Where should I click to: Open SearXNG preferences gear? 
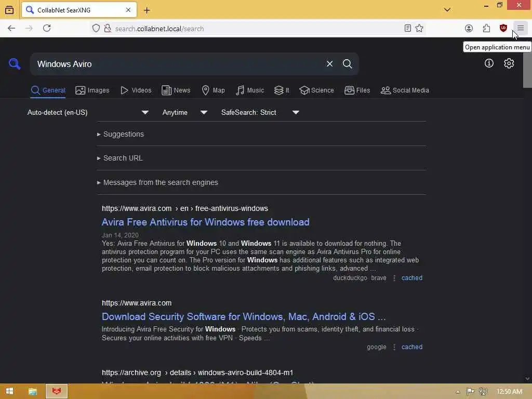[509, 63]
